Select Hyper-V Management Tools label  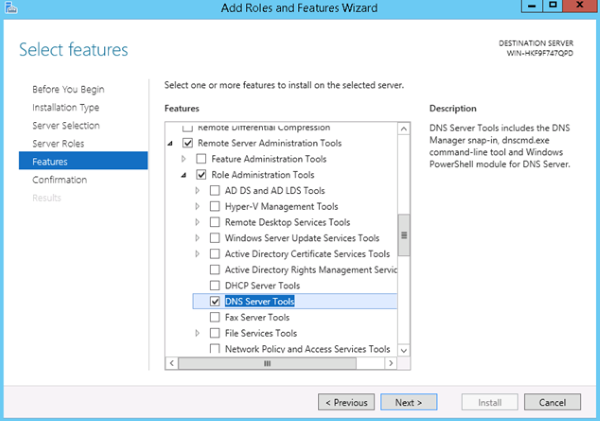[281, 207]
